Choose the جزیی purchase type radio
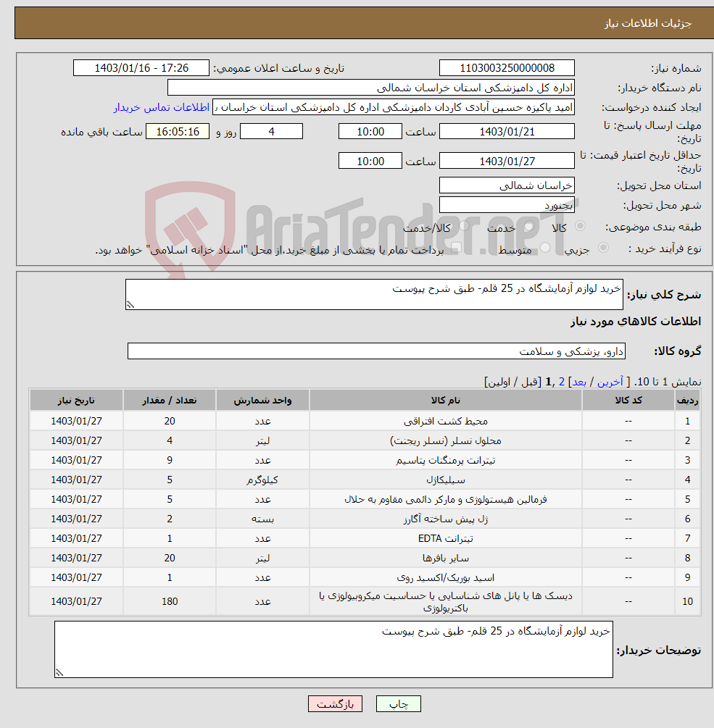 (603, 248)
